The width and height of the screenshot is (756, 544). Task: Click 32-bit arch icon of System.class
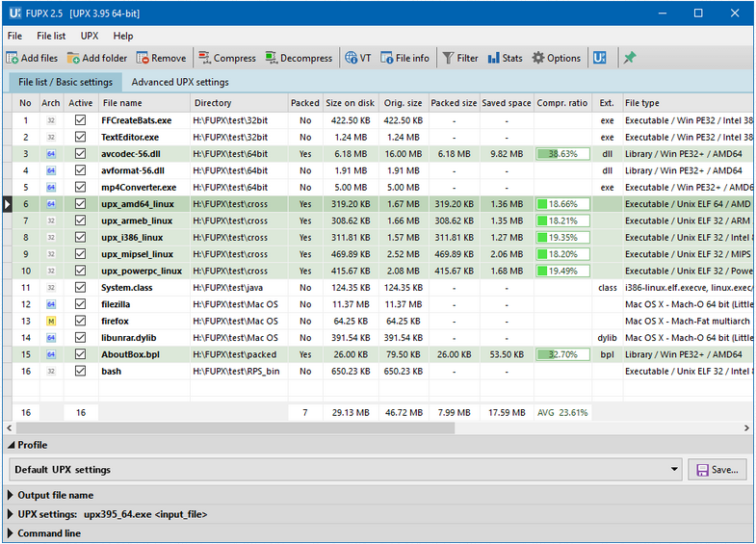point(51,288)
